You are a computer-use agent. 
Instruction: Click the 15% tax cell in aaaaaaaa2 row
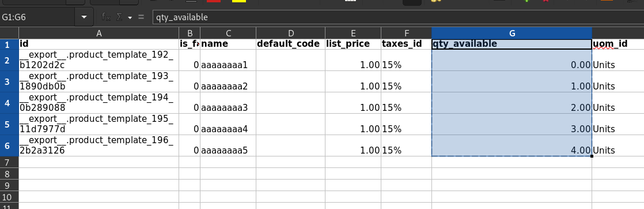[406, 81]
